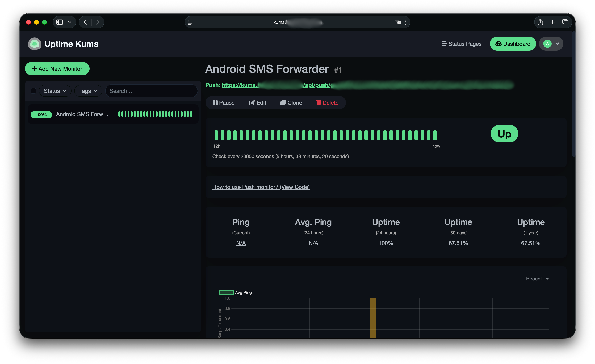The image size is (595, 364).
Task: Go to the Dashboard
Action: pos(513,44)
